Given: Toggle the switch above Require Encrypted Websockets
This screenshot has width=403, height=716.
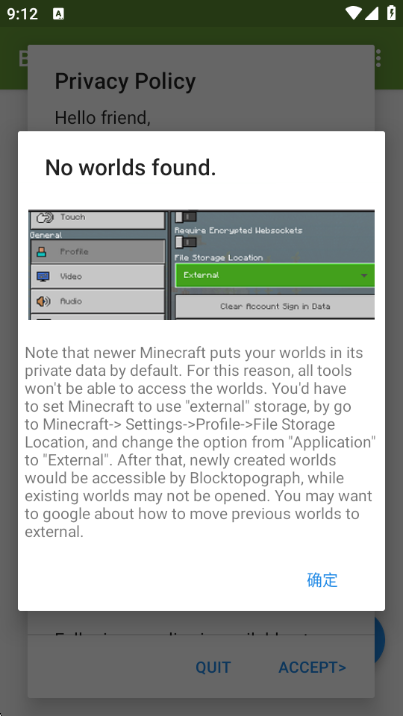Looking at the screenshot, I should pyautogui.click(x=186, y=216).
